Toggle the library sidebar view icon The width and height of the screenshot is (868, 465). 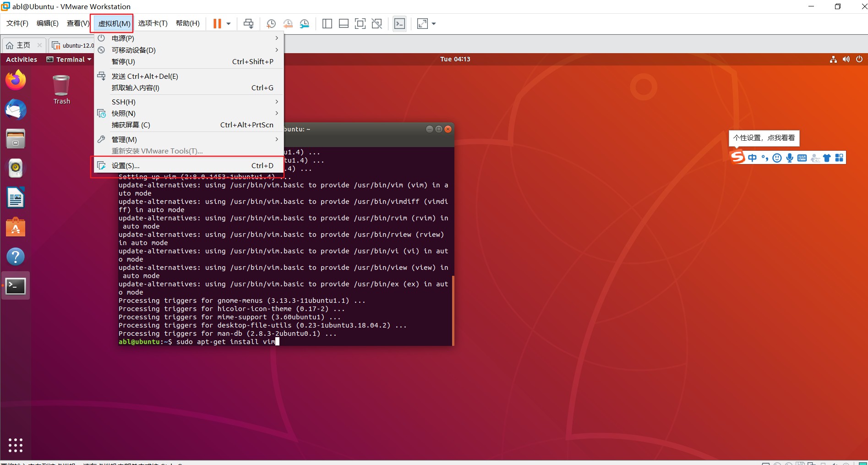point(327,24)
